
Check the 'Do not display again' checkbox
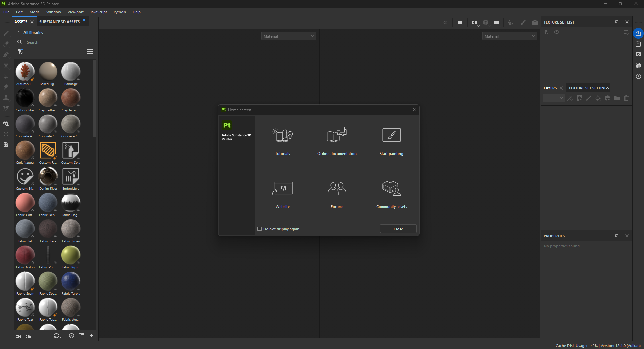[x=259, y=229]
